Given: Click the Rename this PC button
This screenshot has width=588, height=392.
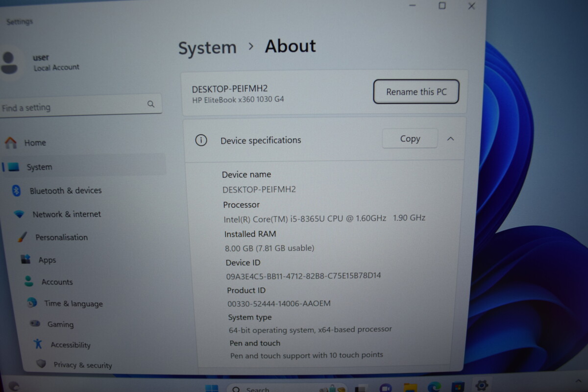Looking at the screenshot, I should tap(416, 92).
